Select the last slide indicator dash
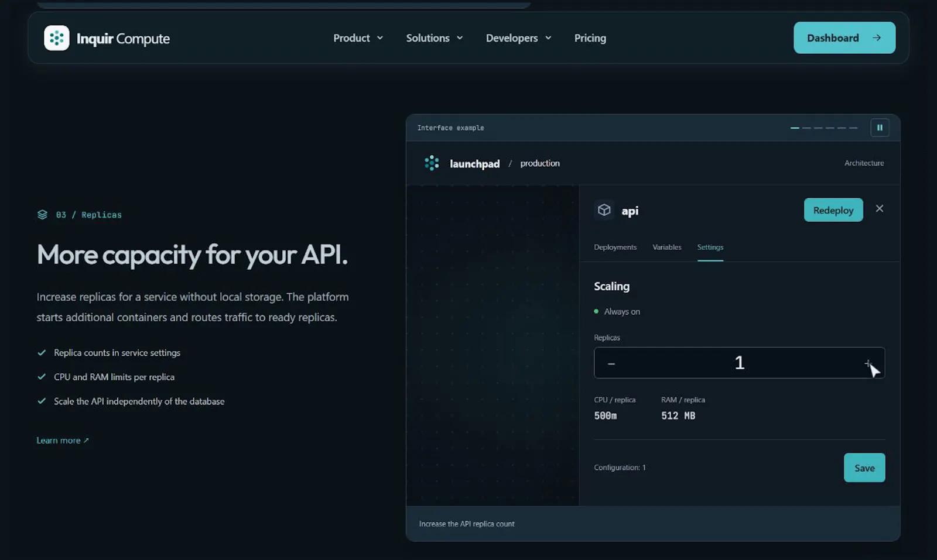937x560 pixels. 853,128
